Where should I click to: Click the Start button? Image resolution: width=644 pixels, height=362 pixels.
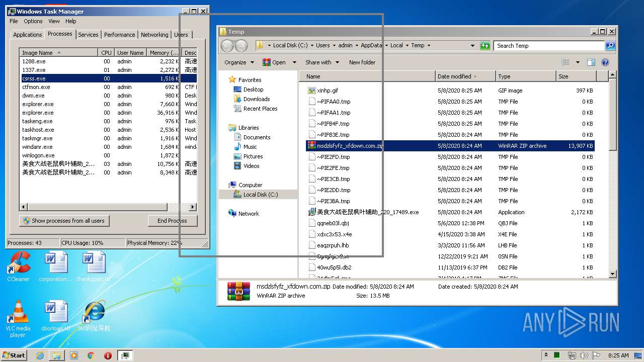[x=14, y=355]
